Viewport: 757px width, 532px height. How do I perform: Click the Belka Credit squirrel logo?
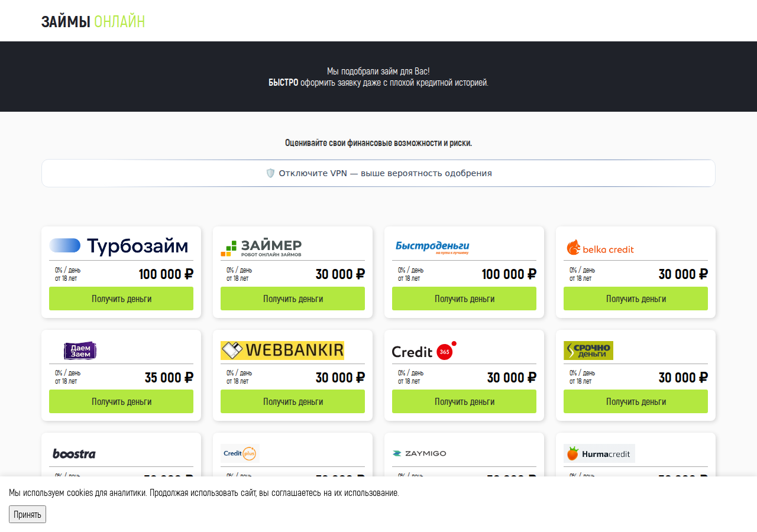(x=600, y=248)
